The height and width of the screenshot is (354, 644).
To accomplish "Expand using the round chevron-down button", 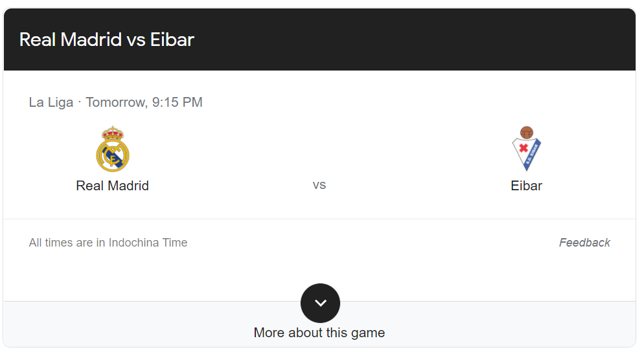I will point(320,303).
